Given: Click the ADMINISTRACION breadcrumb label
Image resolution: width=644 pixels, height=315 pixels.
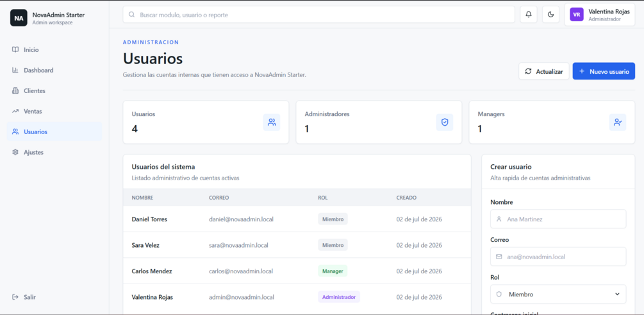Looking at the screenshot, I should (151, 42).
